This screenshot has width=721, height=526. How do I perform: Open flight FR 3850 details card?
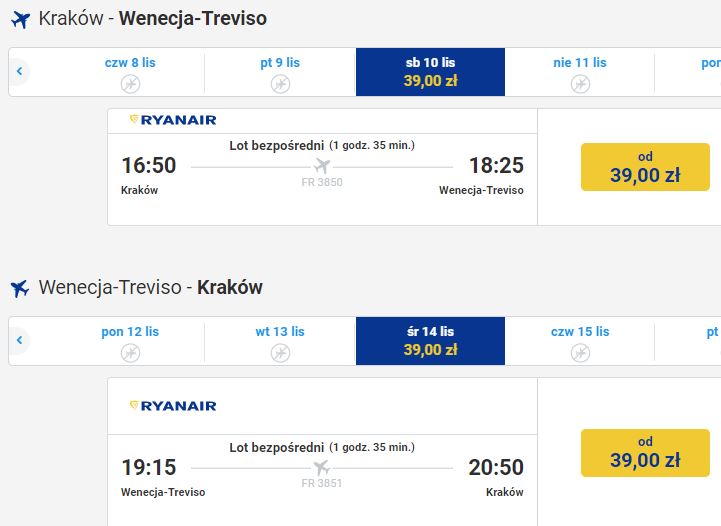click(x=322, y=167)
